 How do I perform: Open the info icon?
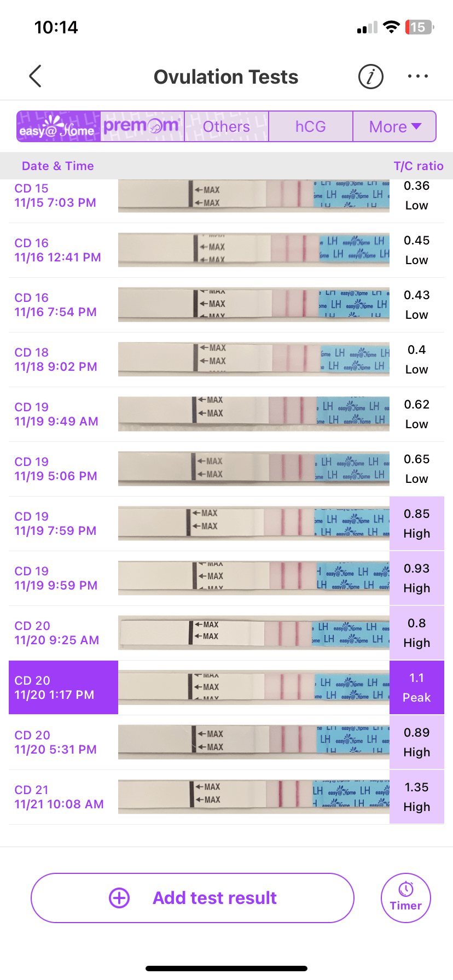coord(370,77)
